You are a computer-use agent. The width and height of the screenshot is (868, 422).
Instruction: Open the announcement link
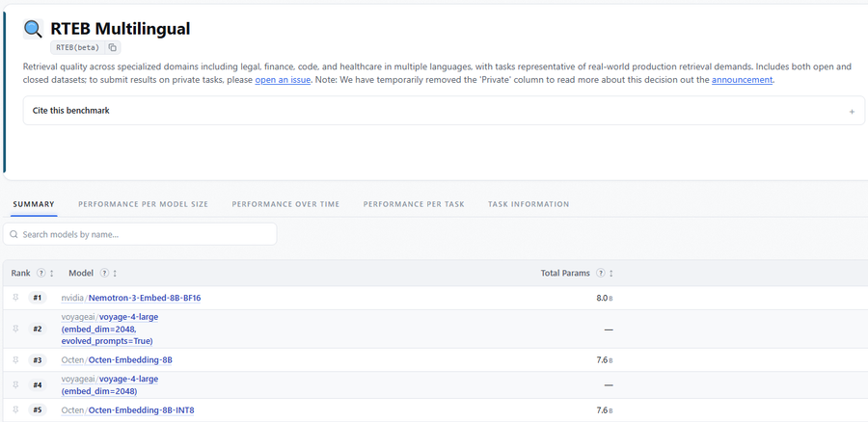(x=742, y=80)
